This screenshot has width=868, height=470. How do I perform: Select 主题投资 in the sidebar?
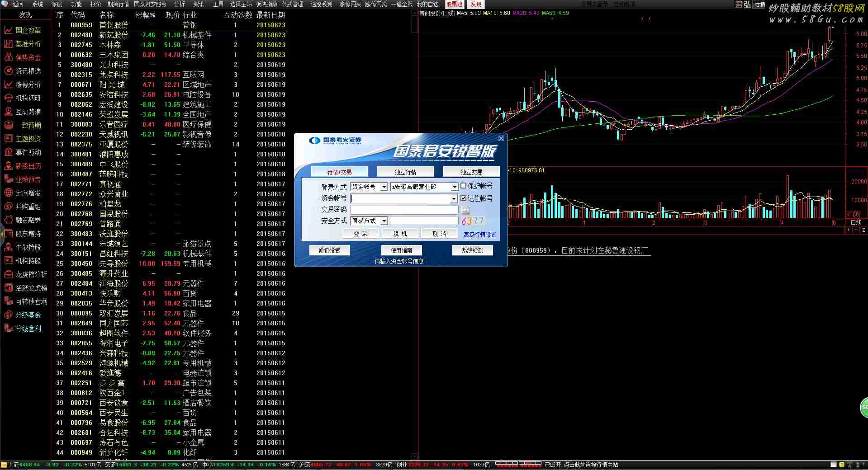[23, 139]
